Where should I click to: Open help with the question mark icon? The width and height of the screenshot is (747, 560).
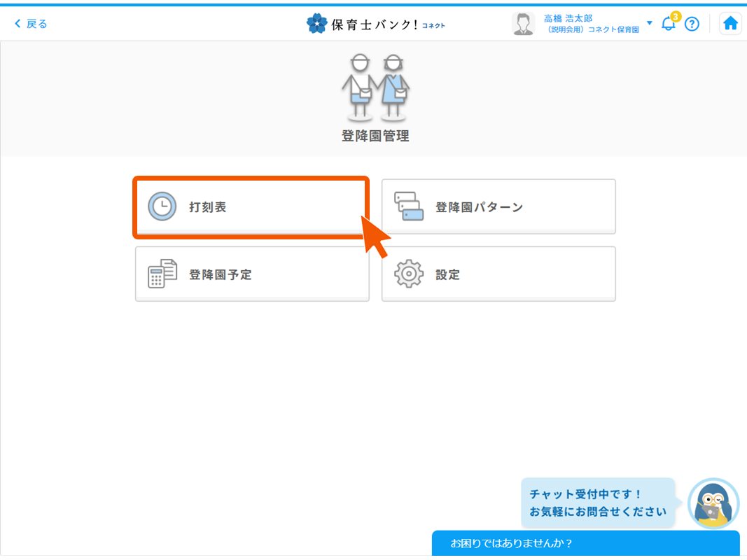(x=692, y=24)
